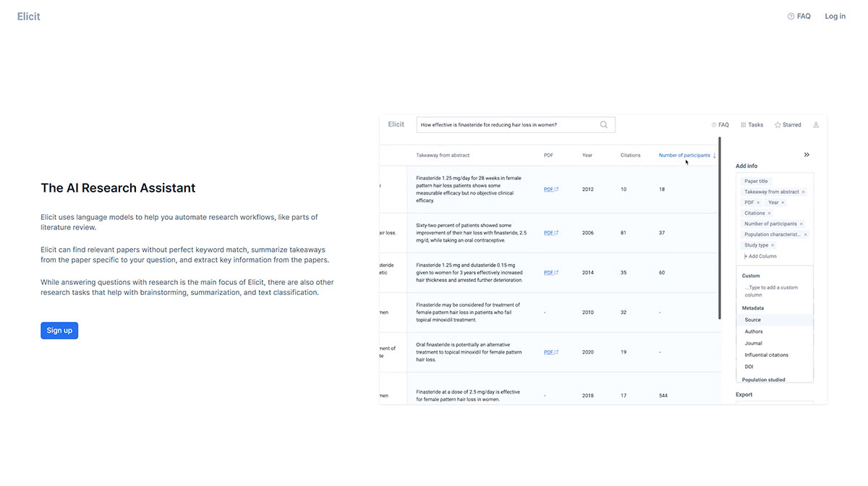Click the user account icon
This screenshot has width=868, height=486.
coord(816,124)
